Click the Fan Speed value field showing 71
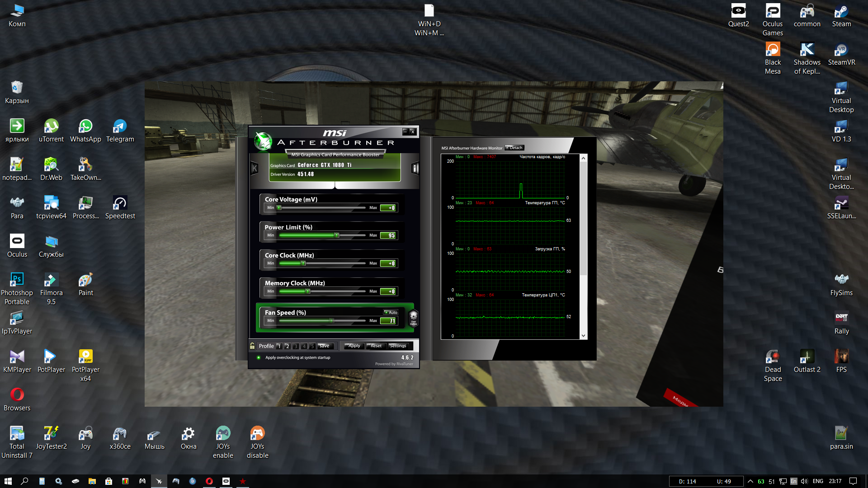Screen dimensions: 868x488 [388, 321]
